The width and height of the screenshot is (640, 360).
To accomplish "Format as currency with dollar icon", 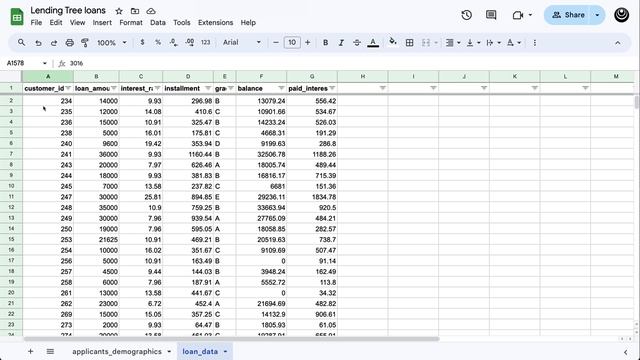I will tap(142, 42).
